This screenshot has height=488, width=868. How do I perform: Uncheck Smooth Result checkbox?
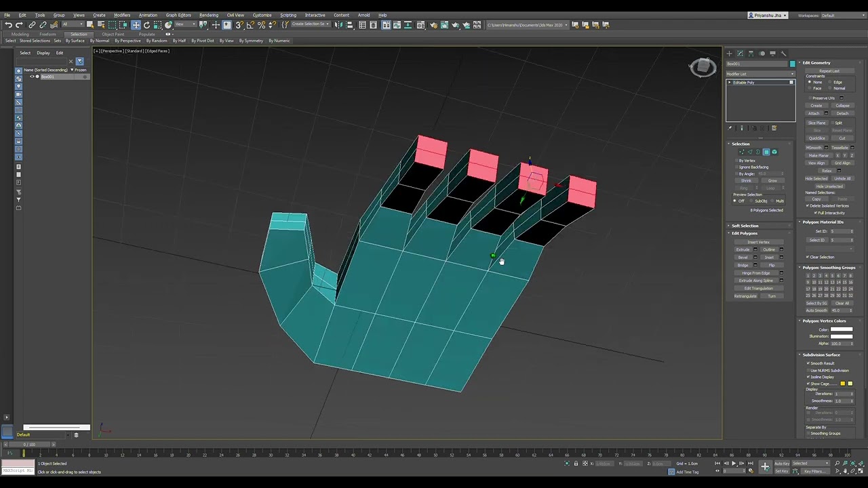pyautogui.click(x=808, y=363)
